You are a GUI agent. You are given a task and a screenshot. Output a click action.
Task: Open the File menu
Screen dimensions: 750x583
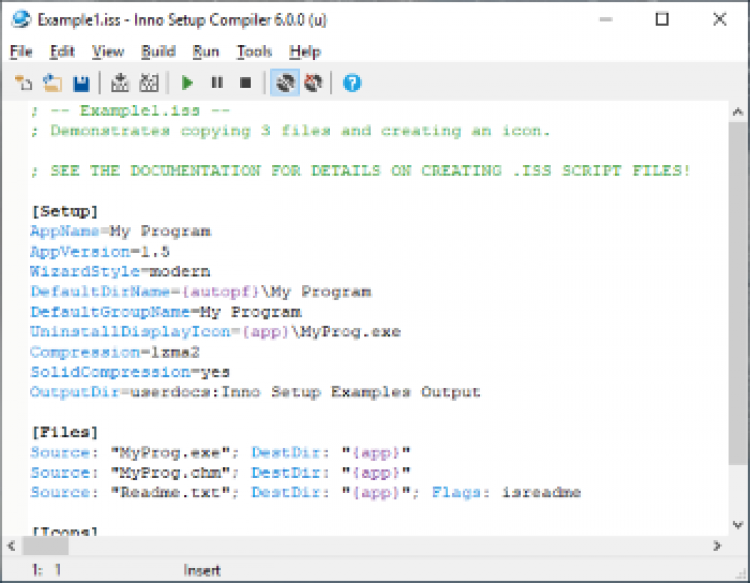[21, 51]
